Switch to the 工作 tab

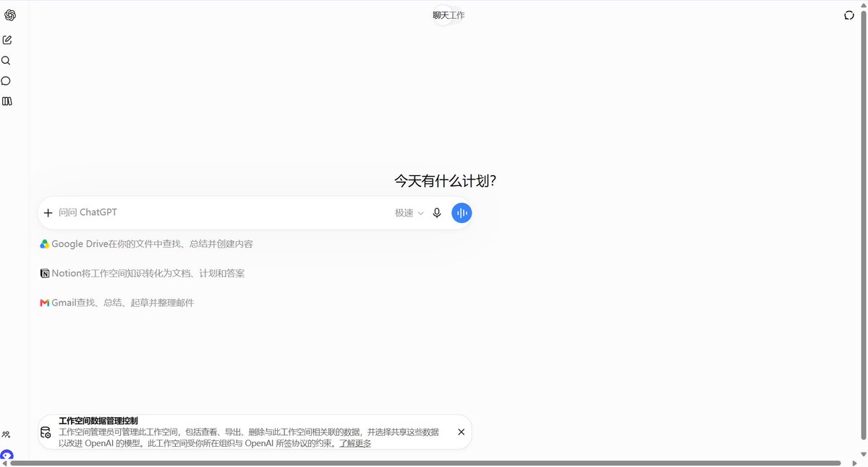[x=457, y=15]
